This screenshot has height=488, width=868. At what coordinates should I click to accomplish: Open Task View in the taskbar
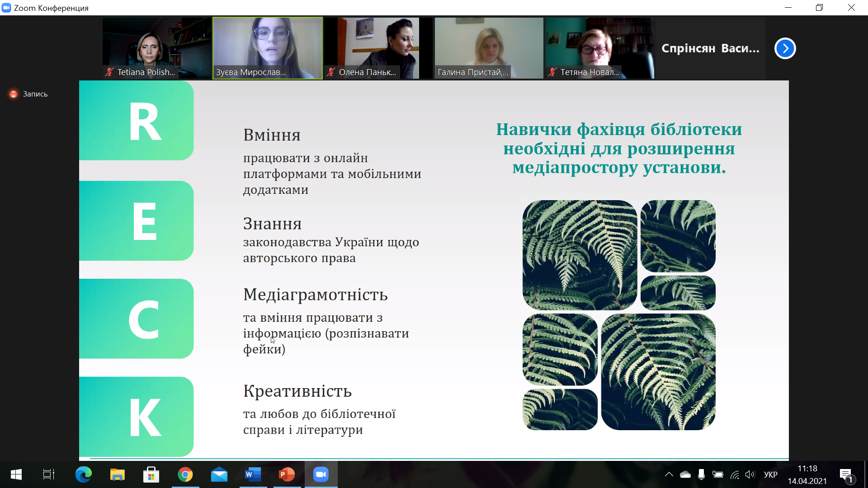click(48, 474)
